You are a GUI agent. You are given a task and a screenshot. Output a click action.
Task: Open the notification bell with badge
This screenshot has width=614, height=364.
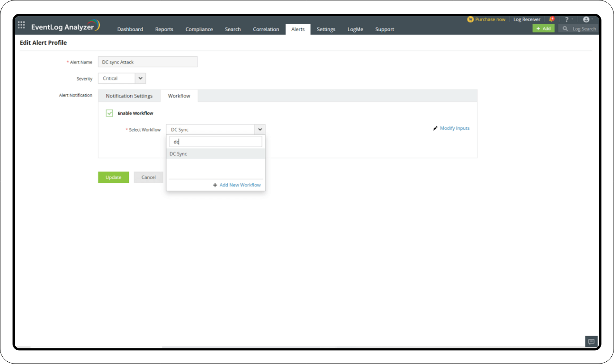coord(551,19)
